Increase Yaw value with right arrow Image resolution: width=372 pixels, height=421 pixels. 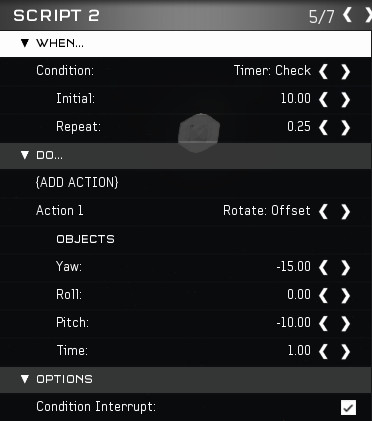[345, 267]
